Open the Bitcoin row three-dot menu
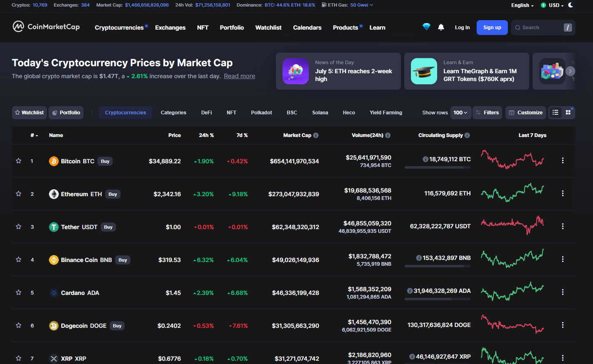This screenshot has height=364, width=593. 563,160
